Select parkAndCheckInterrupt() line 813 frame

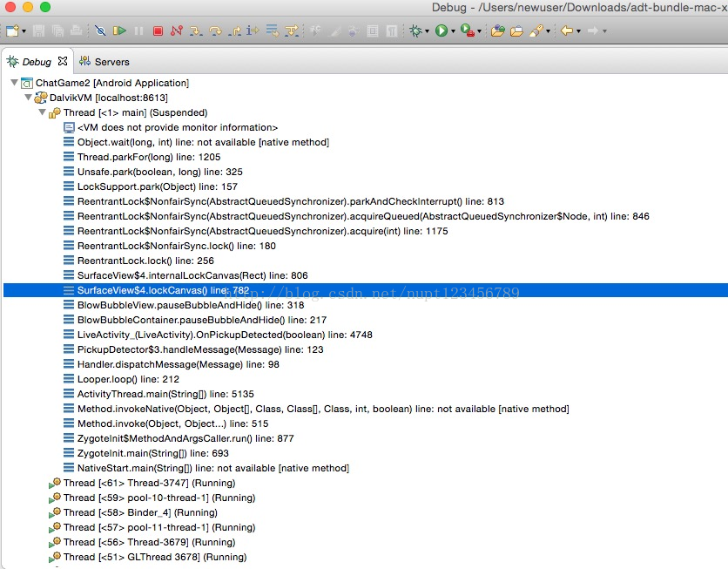pyautogui.click(x=291, y=201)
